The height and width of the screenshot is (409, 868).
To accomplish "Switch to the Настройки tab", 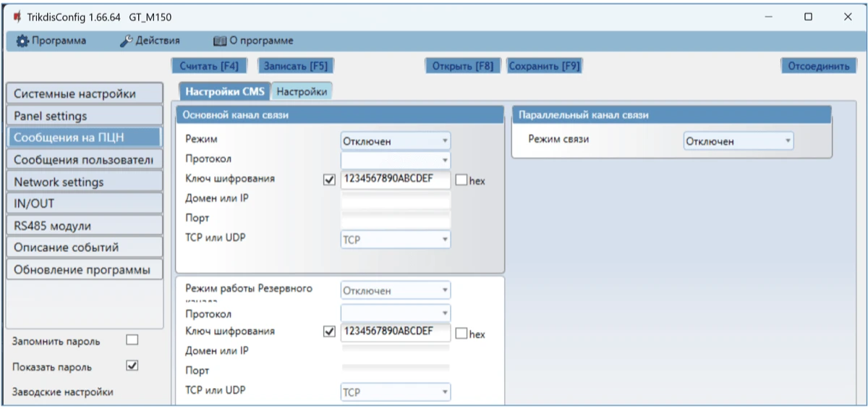I will [x=302, y=92].
